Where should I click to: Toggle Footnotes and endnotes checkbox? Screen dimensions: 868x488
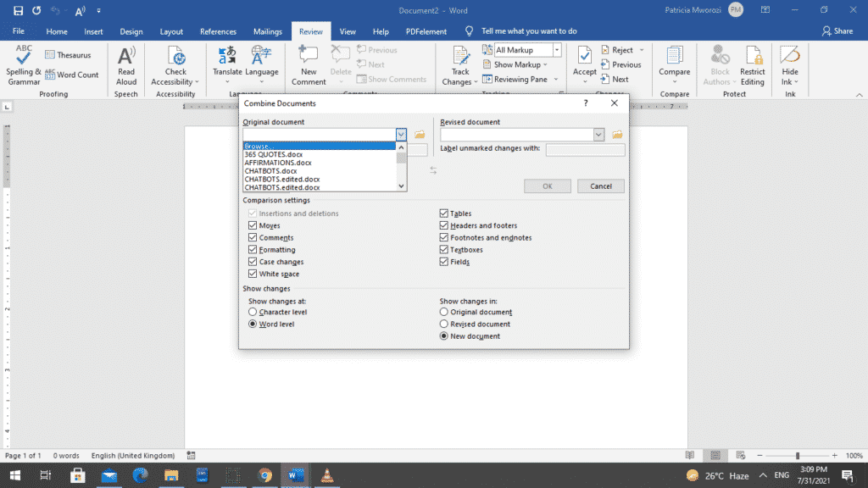pos(443,237)
